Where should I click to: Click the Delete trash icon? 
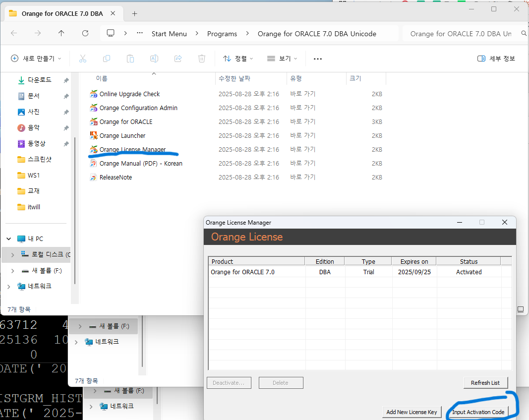(x=202, y=59)
